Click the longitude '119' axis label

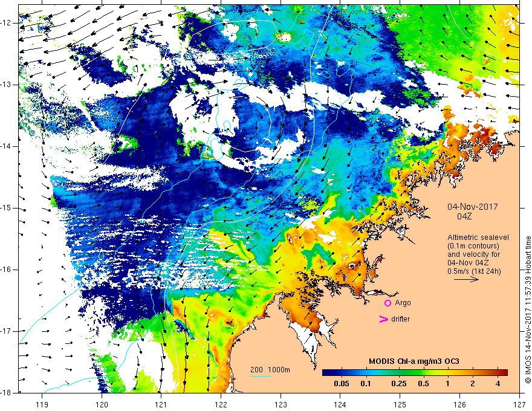point(42,404)
